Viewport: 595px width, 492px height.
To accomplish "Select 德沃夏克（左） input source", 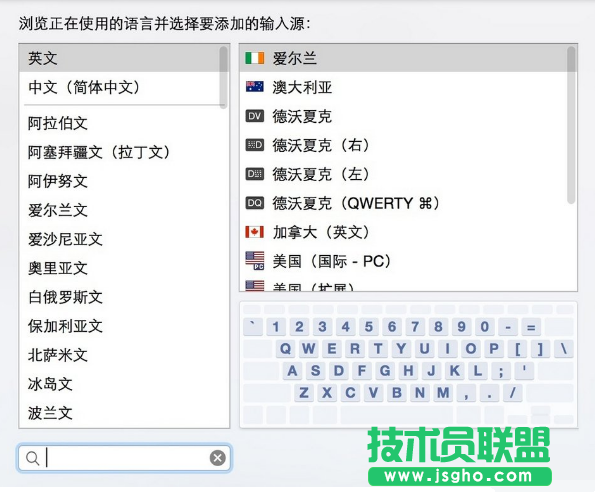I will click(x=408, y=174).
